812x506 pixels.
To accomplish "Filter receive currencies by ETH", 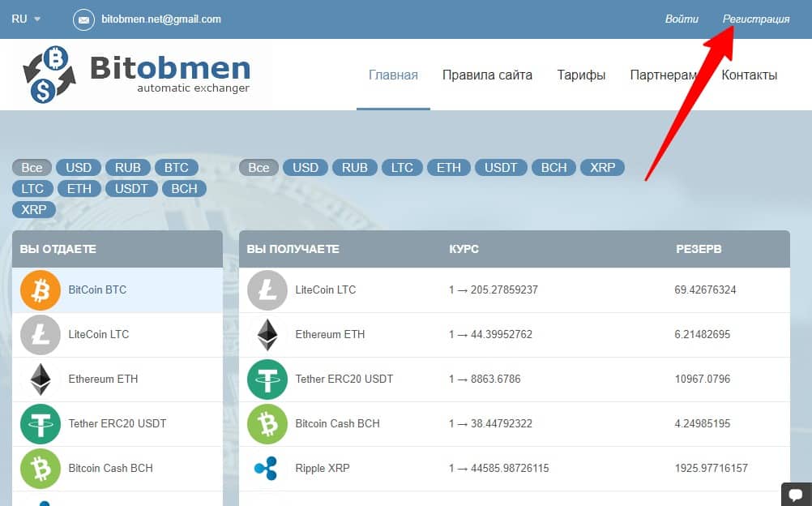I will (448, 168).
